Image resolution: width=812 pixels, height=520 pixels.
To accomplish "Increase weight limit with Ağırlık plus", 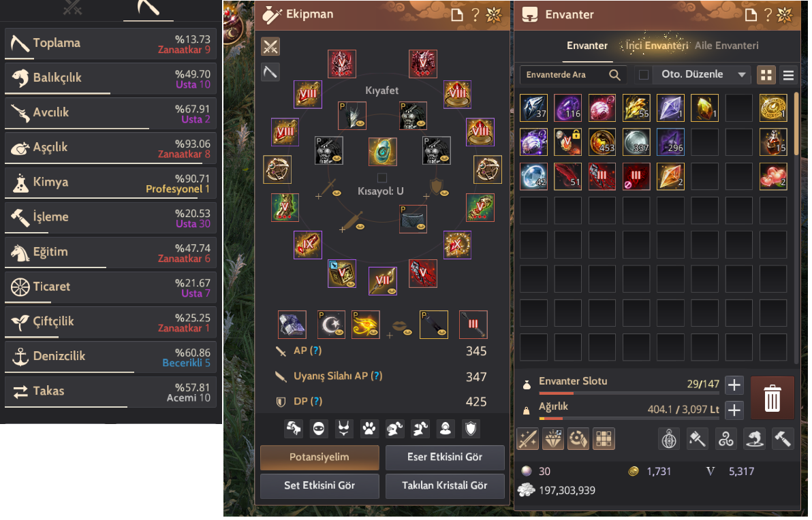I will click(734, 410).
